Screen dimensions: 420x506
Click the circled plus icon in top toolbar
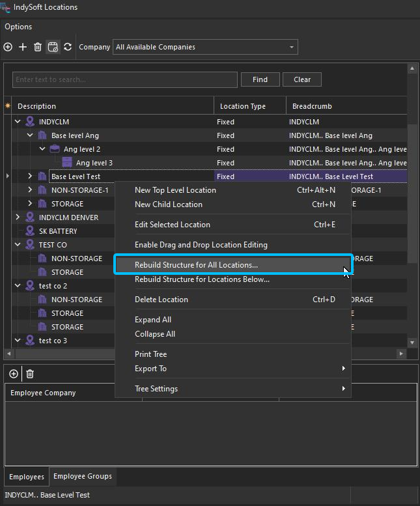coord(8,47)
